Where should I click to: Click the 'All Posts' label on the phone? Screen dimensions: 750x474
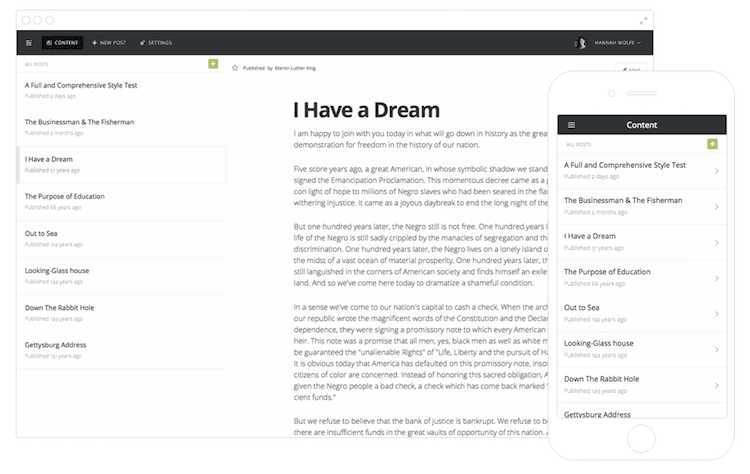click(x=578, y=144)
